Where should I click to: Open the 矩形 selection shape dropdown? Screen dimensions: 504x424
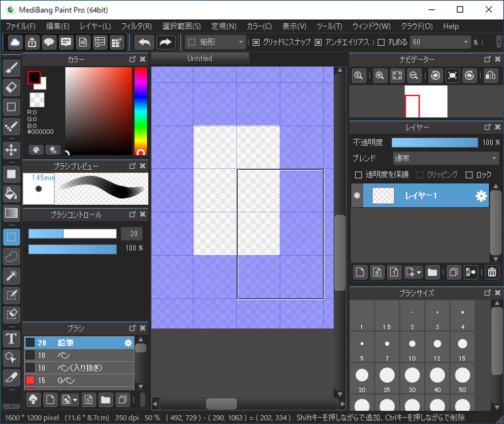(216, 42)
